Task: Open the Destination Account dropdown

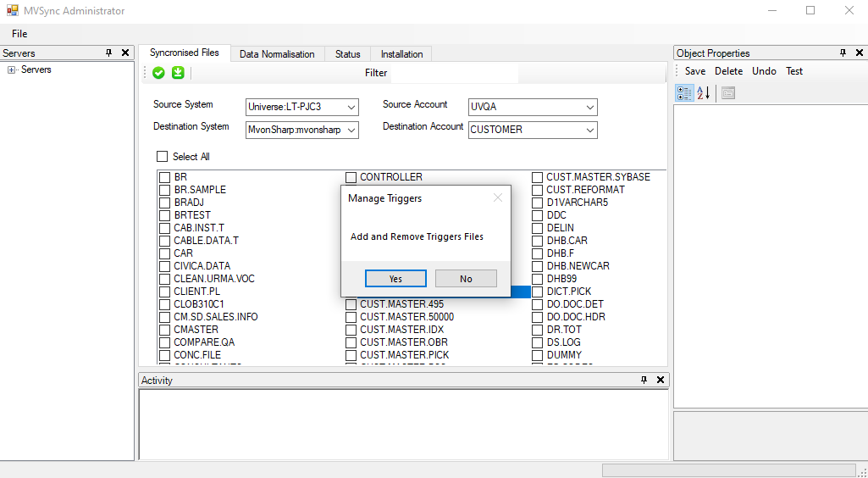Action: 533,130
